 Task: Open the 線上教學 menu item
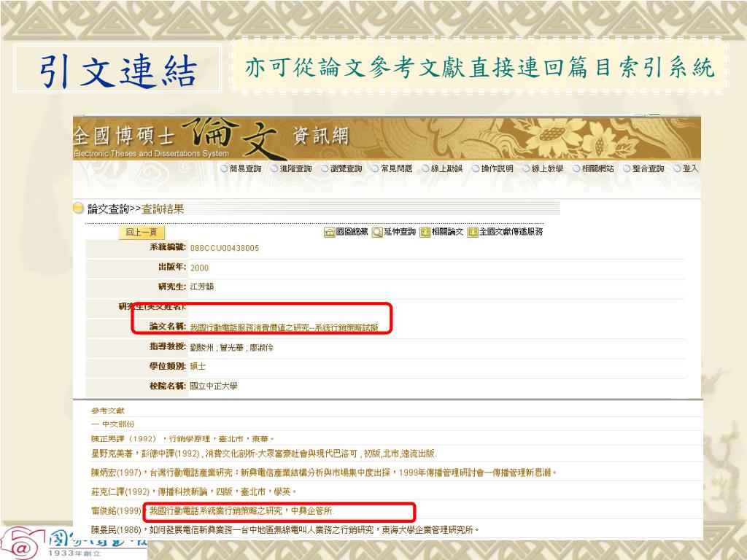(x=547, y=168)
